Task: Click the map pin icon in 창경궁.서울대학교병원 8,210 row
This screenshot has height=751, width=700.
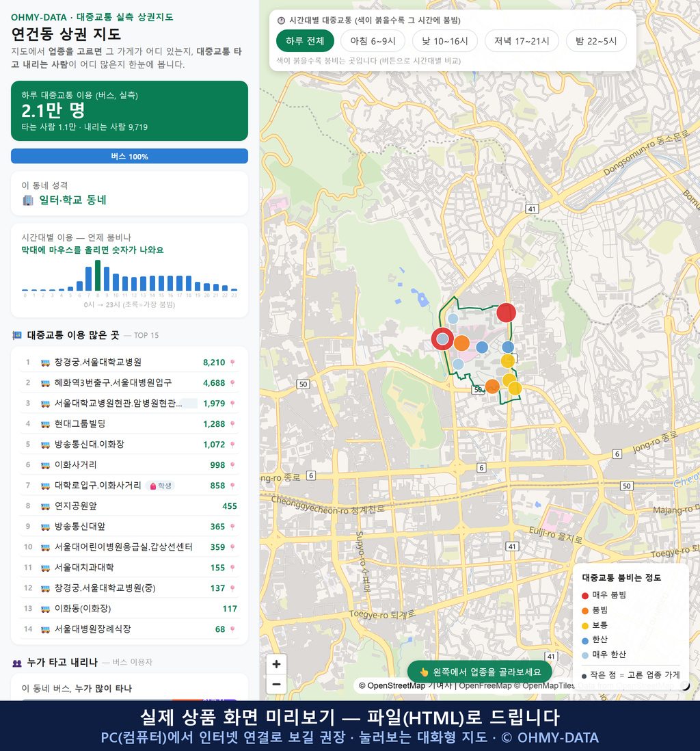Action: coord(232,363)
